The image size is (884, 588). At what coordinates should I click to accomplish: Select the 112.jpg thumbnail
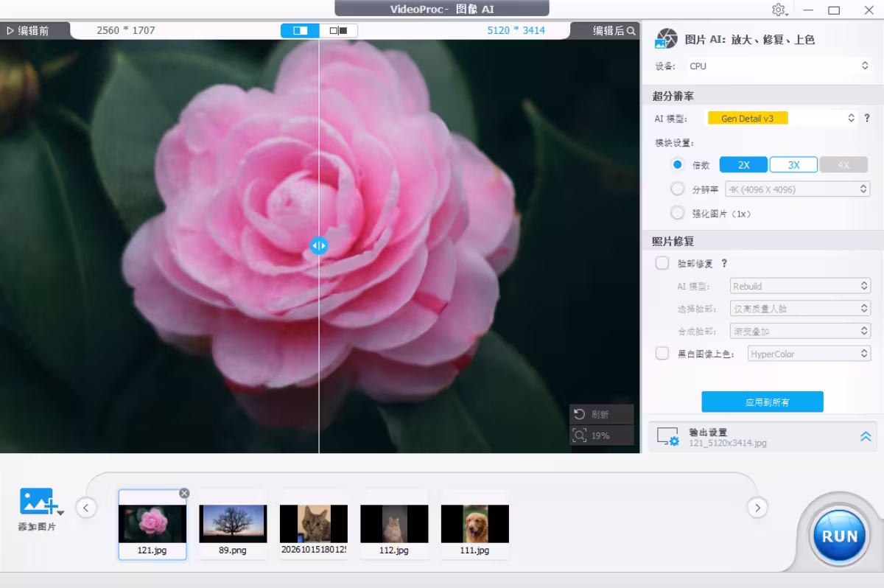click(x=394, y=524)
